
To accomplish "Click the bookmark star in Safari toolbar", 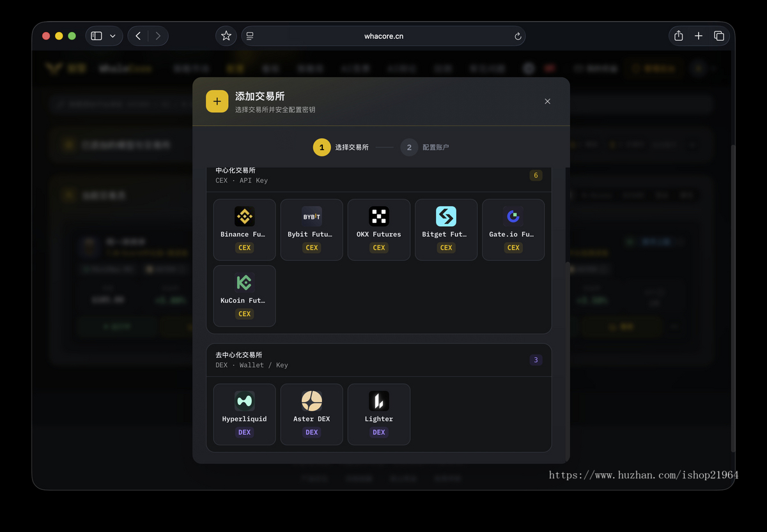I will 226,36.
